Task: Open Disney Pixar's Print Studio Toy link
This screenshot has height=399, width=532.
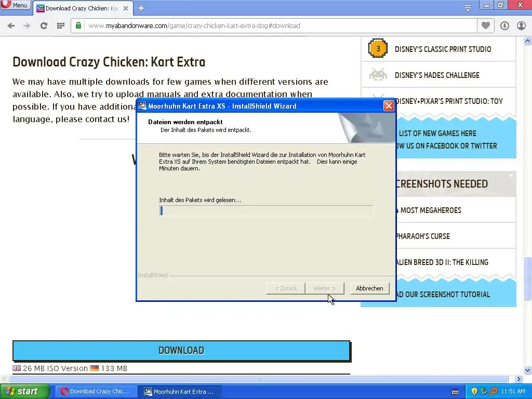Action: point(448,101)
